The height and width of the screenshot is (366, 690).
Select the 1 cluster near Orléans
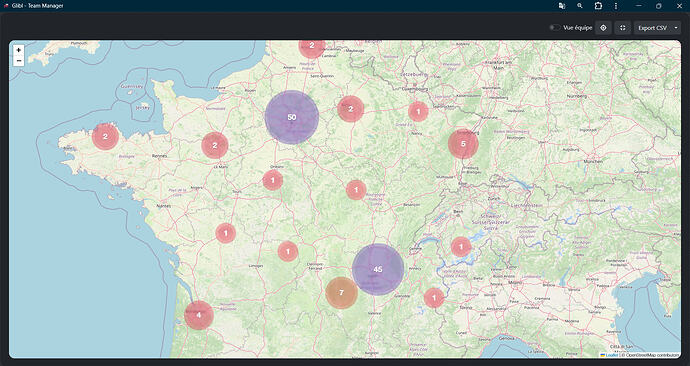pyautogui.click(x=272, y=180)
